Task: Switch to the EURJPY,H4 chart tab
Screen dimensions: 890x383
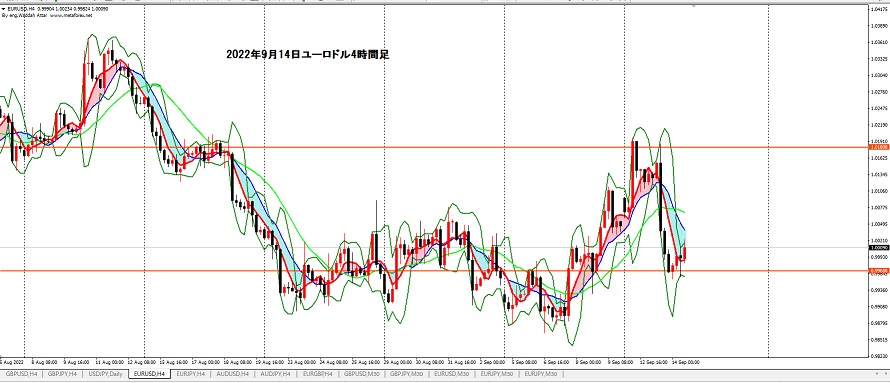Action: tap(192, 374)
